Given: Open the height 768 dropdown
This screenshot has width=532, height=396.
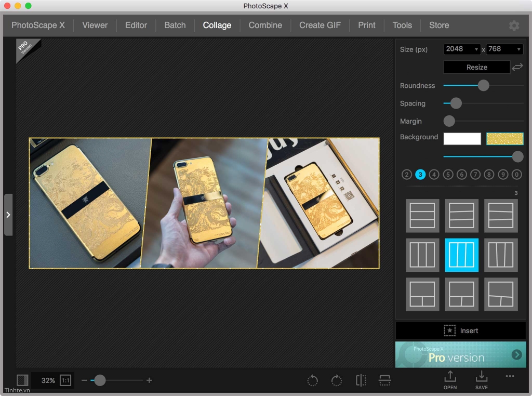Looking at the screenshot, I should [x=504, y=49].
